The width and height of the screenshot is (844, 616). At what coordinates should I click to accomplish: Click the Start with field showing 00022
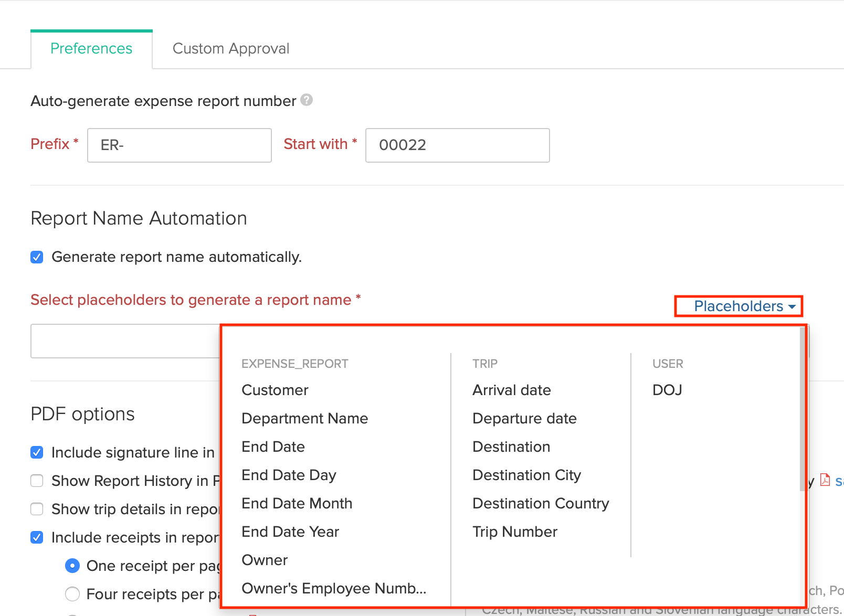click(x=457, y=145)
